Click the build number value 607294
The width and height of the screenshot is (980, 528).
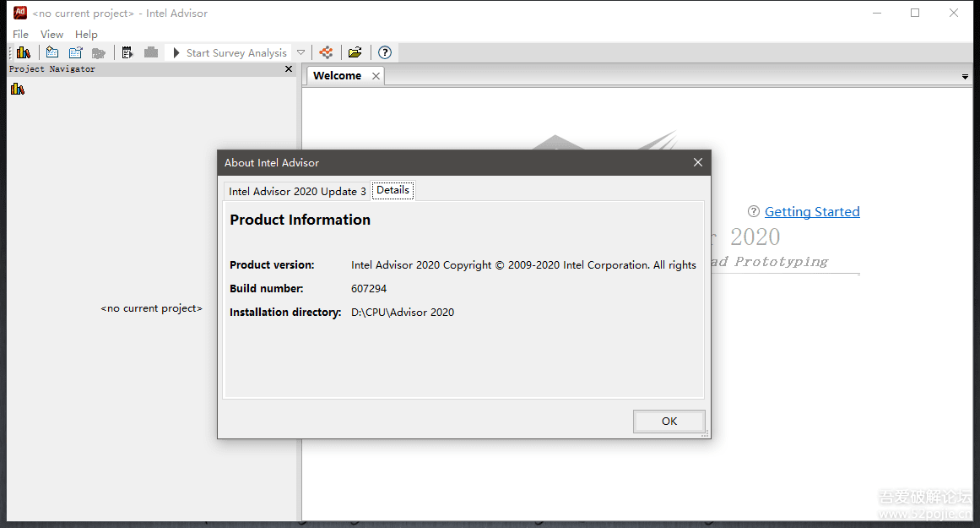click(369, 288)
